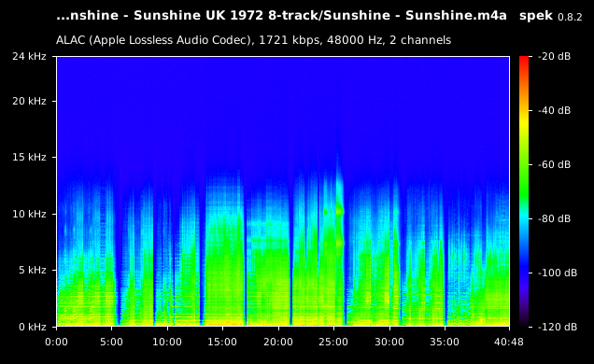Click the -60 dB scale label
The width and height of the screenshot is (594, 364).
pos(554,164)
